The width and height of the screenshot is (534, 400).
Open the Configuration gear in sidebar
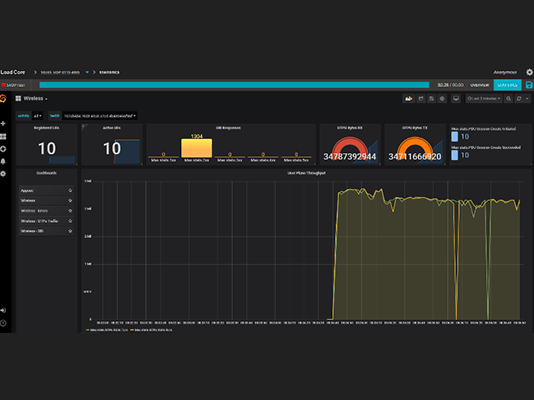click(x=3, y=174)
